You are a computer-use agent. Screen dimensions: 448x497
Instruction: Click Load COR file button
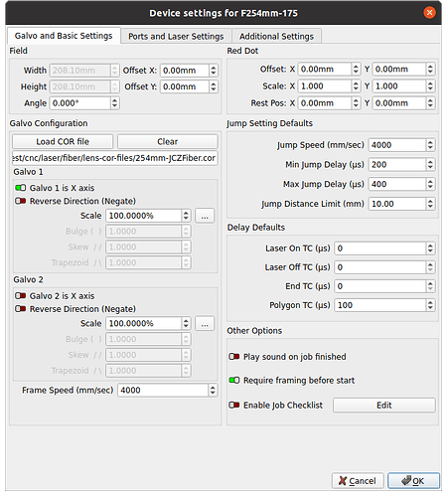point(63,141)
